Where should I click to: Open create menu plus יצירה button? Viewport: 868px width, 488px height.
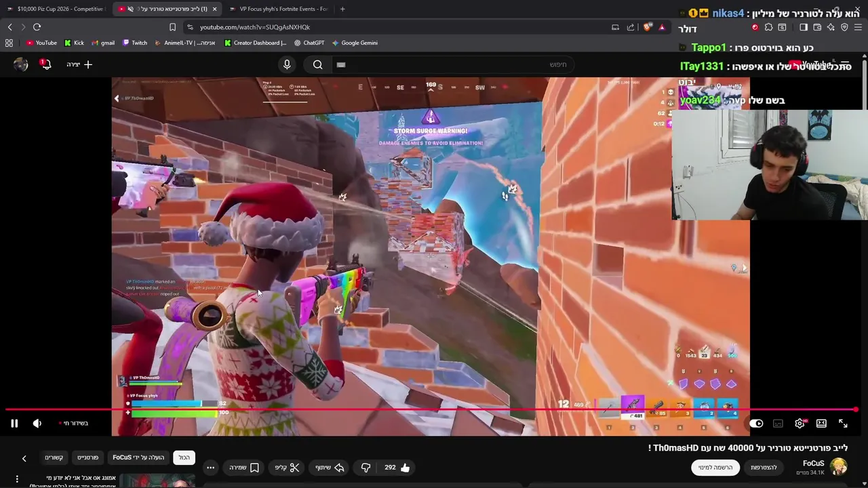79,64
